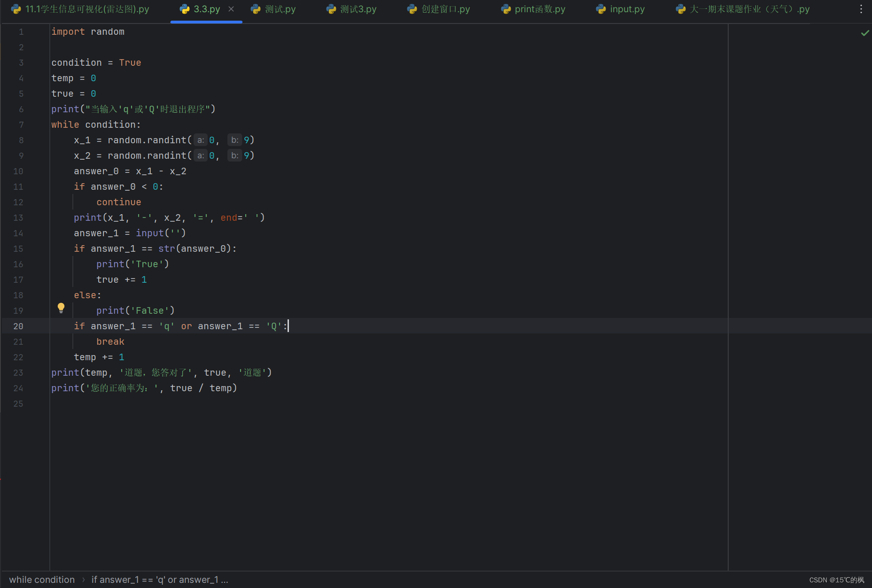The width and height of the screenshot is (872, 588).
Task: Click 'while condition' breadcrumb in status bar
Action: 42,580
